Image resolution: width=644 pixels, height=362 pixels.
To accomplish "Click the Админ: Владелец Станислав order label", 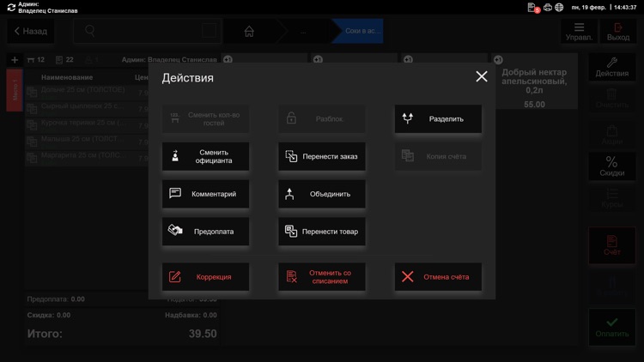I will [x=169, y=60].
